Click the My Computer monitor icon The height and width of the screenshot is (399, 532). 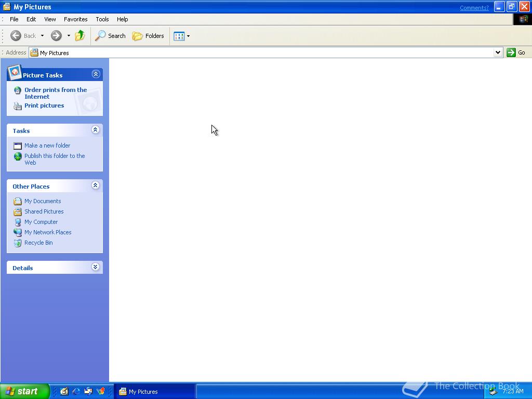(18, 222)
